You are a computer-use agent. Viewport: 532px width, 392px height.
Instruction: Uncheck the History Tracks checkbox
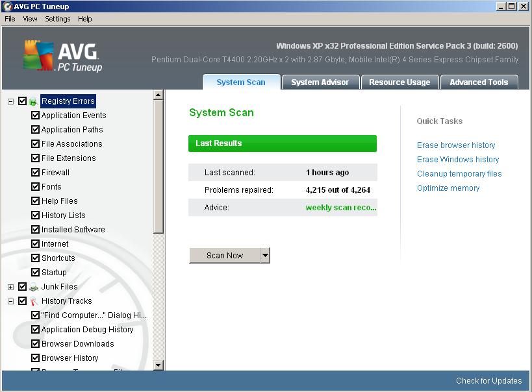[x=22, y=300]
